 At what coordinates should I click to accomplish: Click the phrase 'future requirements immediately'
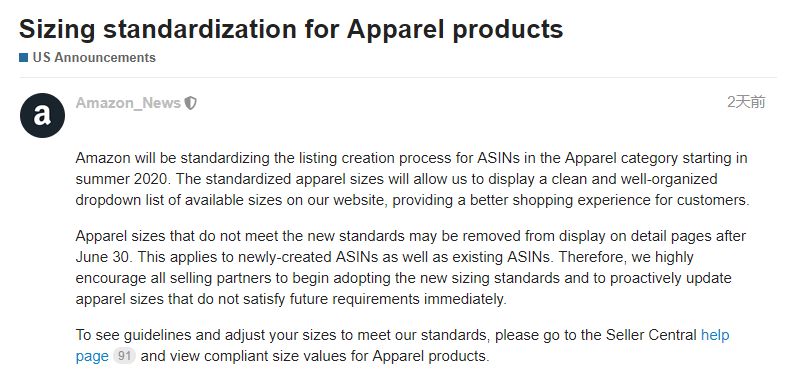[x=398, y=299]
